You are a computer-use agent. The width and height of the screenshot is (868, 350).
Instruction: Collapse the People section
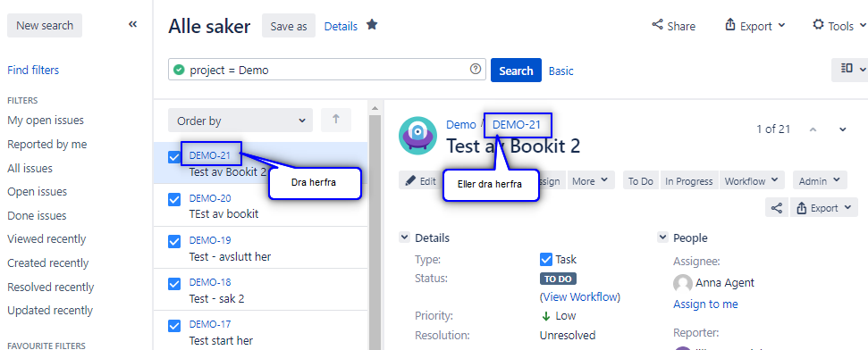click(662, 237)
